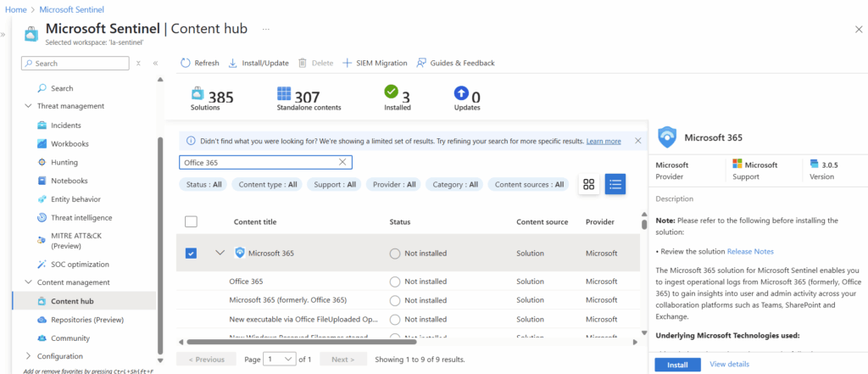Click the Install button
This screenshot has height=374, width=868.
pyautogui.click(x=677, y=366)
